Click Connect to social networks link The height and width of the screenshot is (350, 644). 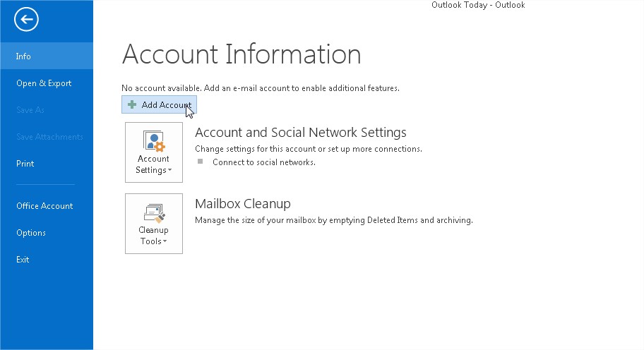pyautogui.click(x=264, y=162)
